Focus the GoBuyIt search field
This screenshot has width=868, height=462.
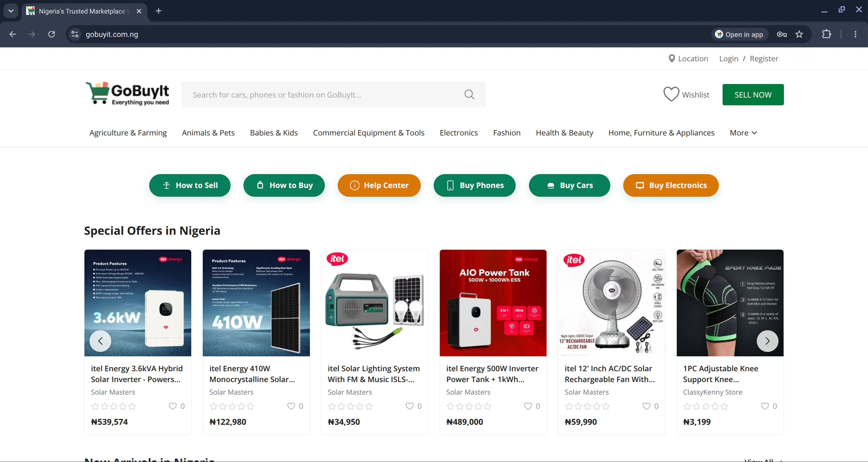334,94
